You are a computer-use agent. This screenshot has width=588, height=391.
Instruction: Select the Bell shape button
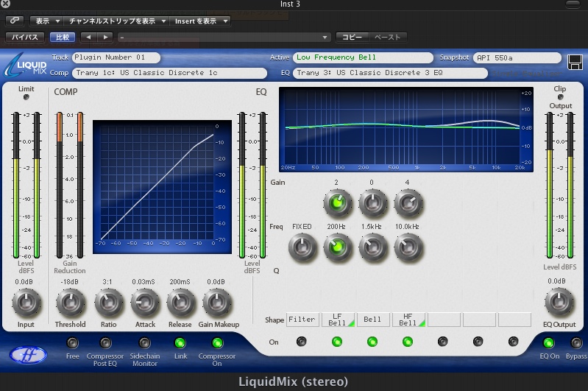373,320
